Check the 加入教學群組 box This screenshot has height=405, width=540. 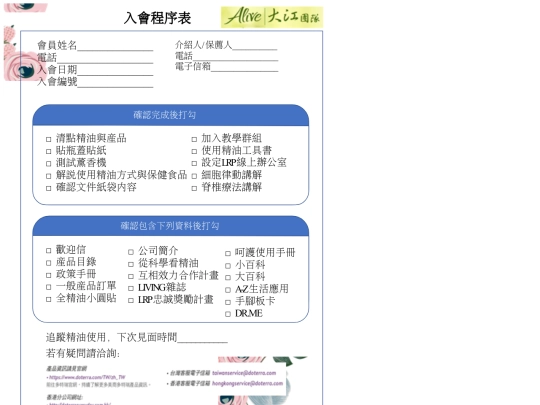tap(194, 139)
